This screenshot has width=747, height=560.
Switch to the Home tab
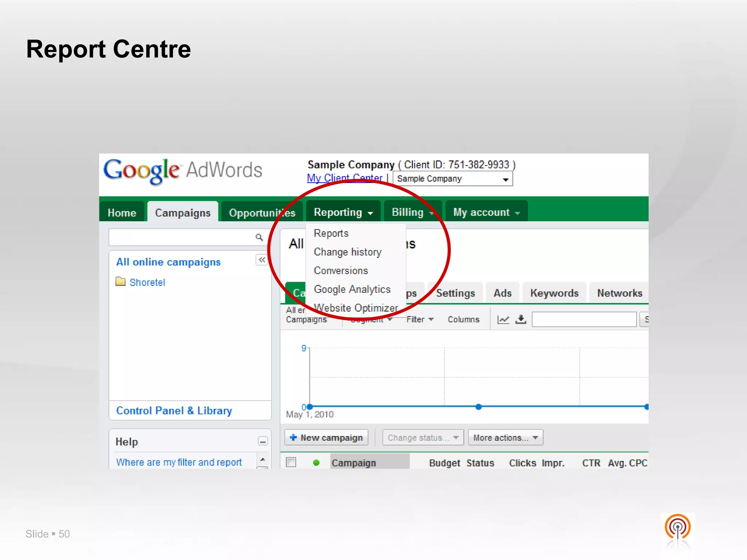click(122, 213)
